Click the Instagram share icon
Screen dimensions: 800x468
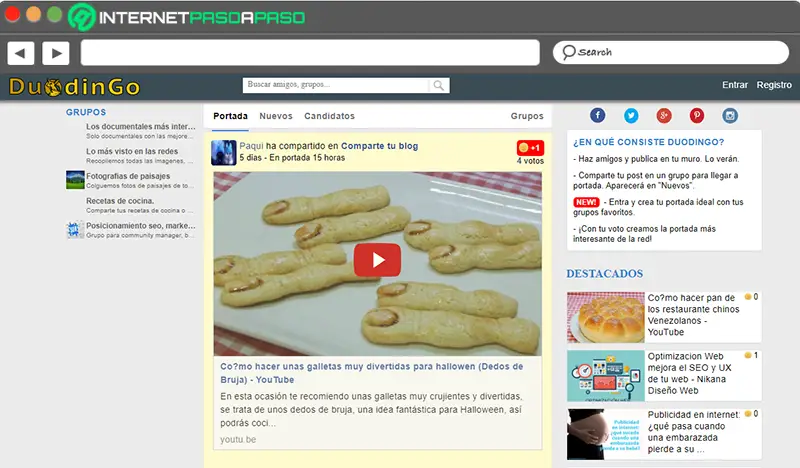click(x=730, y=115)
